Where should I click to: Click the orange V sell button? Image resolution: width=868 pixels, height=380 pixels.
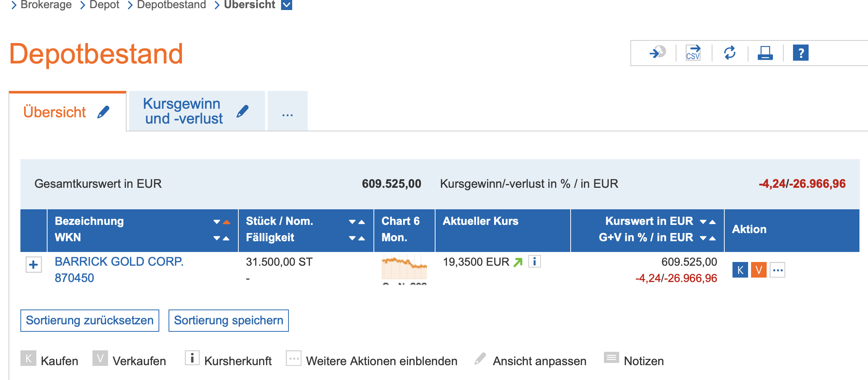click(x=758, y=270)
